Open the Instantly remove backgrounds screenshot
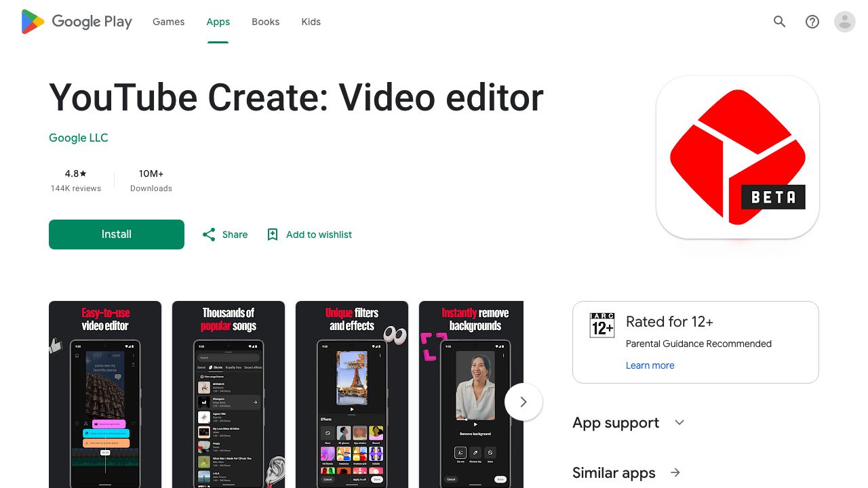The height and width of the screenshot is (488, 868). 471,394
